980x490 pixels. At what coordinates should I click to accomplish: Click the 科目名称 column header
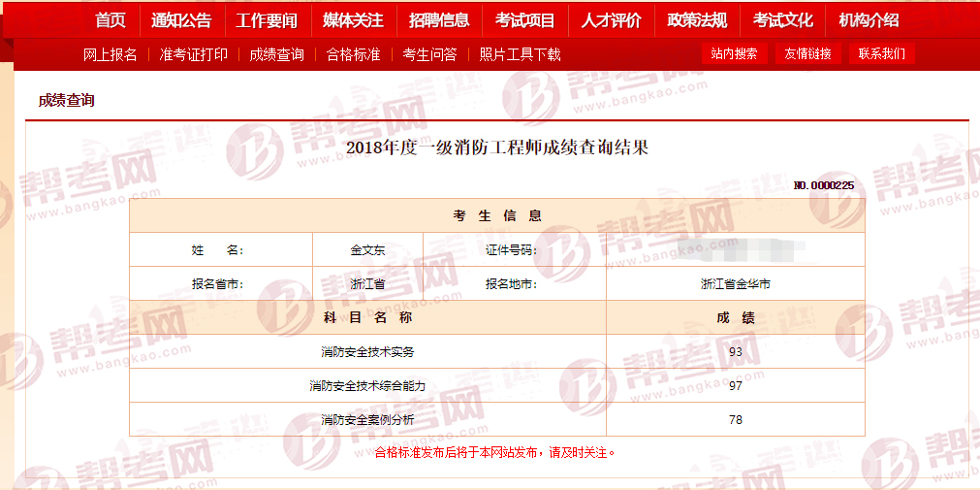pyautogui.click(x=368, y=317)
